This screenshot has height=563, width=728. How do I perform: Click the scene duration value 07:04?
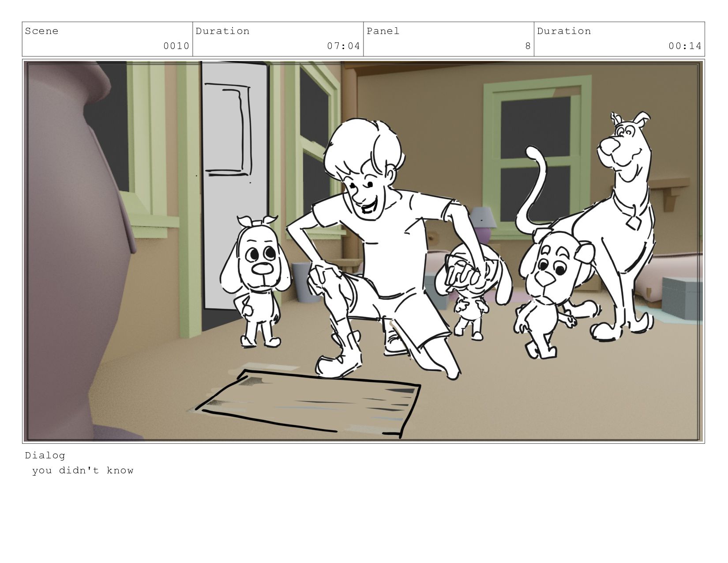pyautogui.click(x=344, y=46)
